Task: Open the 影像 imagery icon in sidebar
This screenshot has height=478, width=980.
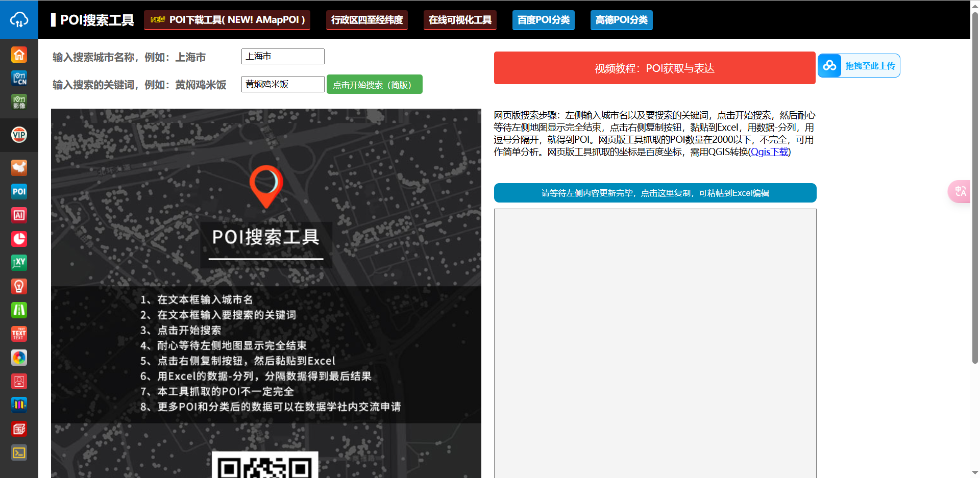Action: tap(19, 102)
